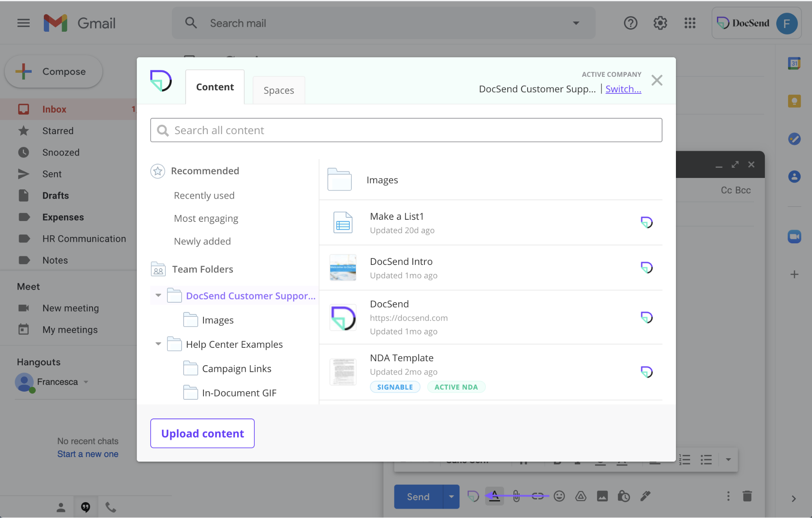Image resolution: width=812 pixels, height=518 pixels.
Task: Switch to the Spaces tab
Action: coord(279,90)
